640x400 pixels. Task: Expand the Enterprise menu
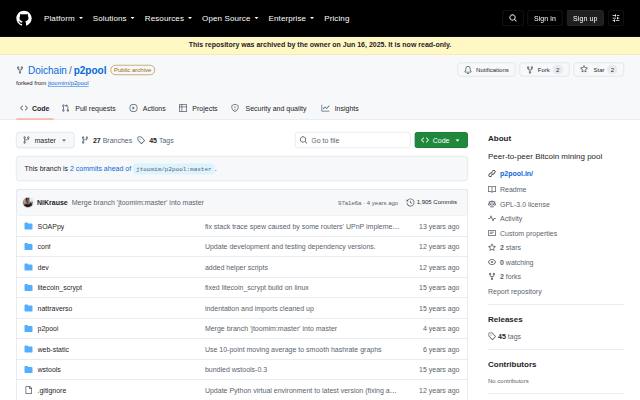(291, 18)
